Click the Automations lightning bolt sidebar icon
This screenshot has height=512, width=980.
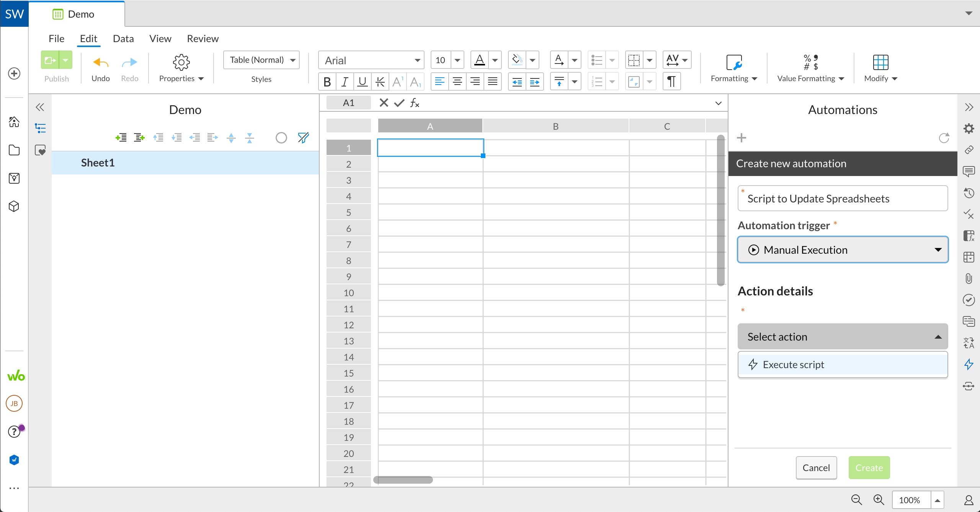tap(969, 364)
